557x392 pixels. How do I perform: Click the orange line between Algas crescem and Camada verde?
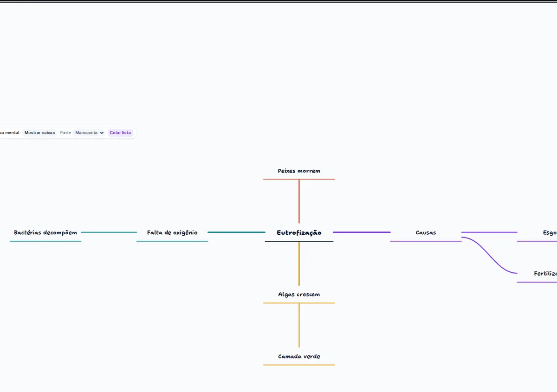[x=299, y=325]
